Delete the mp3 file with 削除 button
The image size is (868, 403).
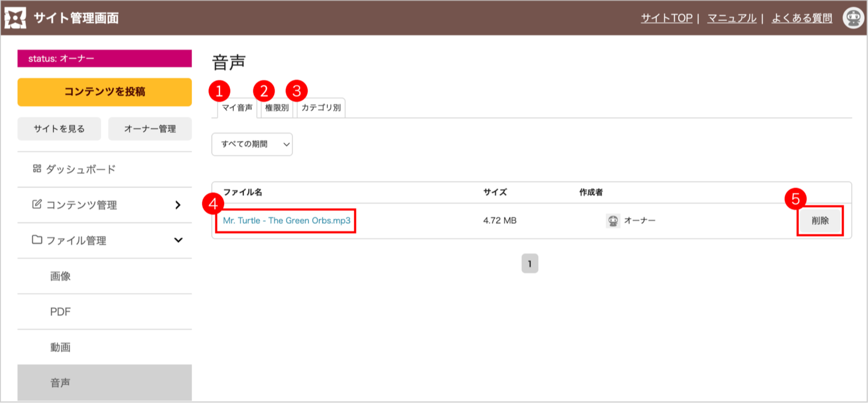[x=820, y=221]
